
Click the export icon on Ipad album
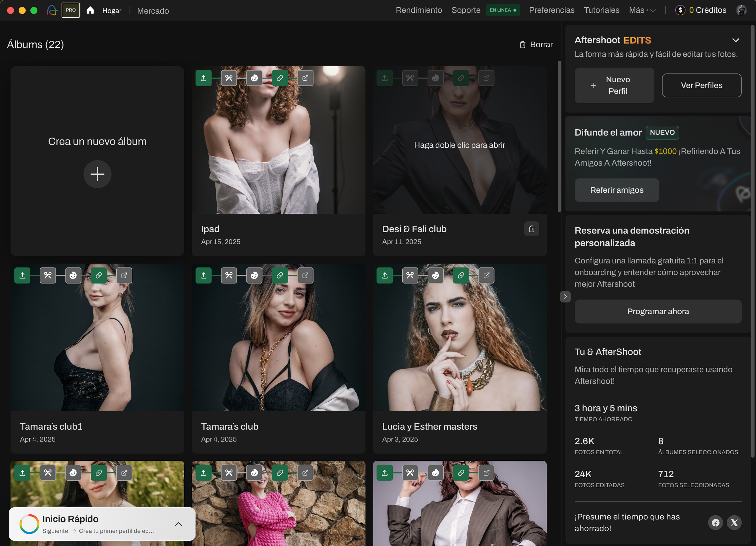coord(305,78)
